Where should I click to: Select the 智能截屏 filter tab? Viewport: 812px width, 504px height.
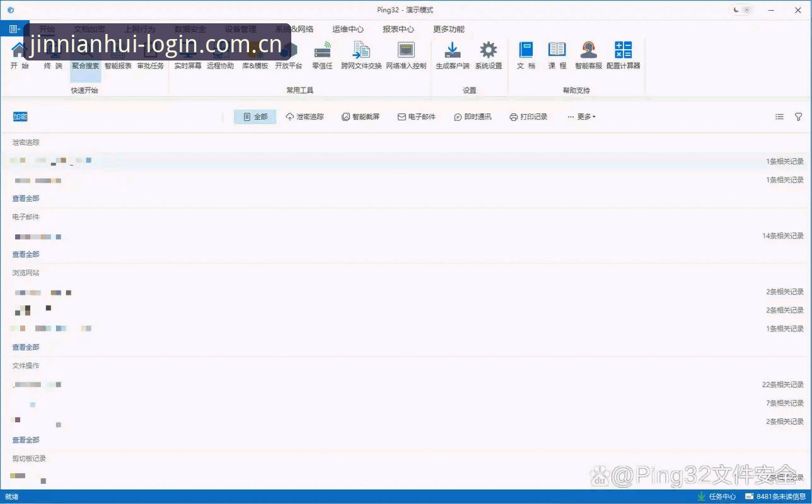[x=361, y=117]
